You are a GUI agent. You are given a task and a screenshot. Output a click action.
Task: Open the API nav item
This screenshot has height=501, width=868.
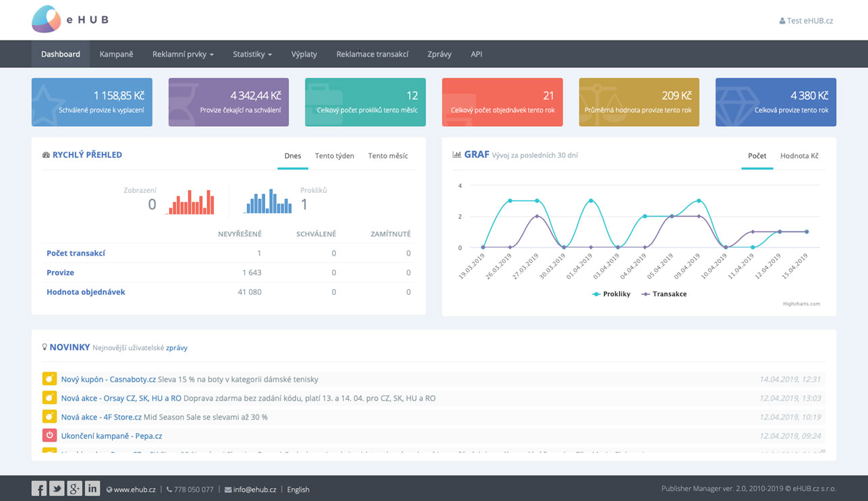(x=476, y=54)
